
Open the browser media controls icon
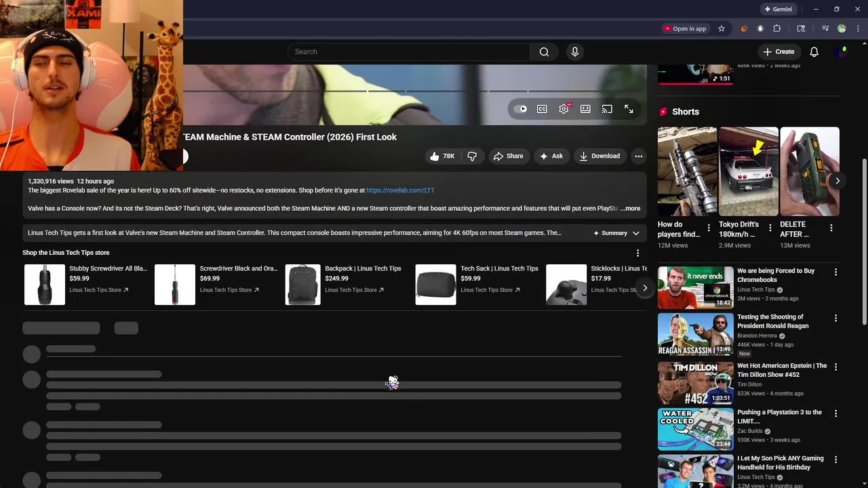tap(825, 28)
